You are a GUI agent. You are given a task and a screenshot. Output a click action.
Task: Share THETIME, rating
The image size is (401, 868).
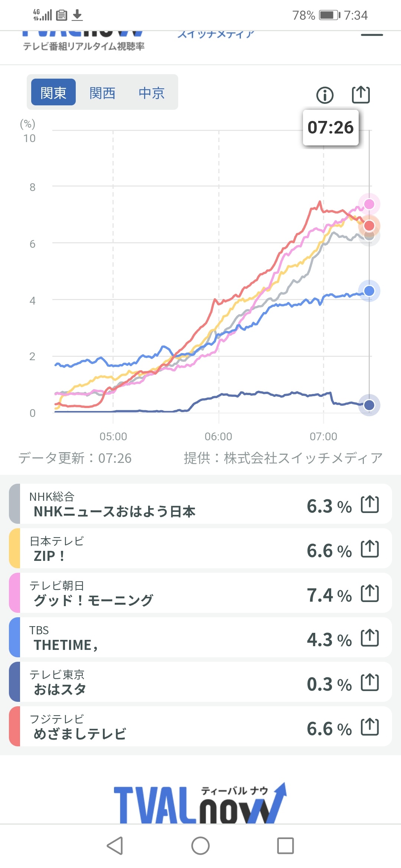point(370,638)
